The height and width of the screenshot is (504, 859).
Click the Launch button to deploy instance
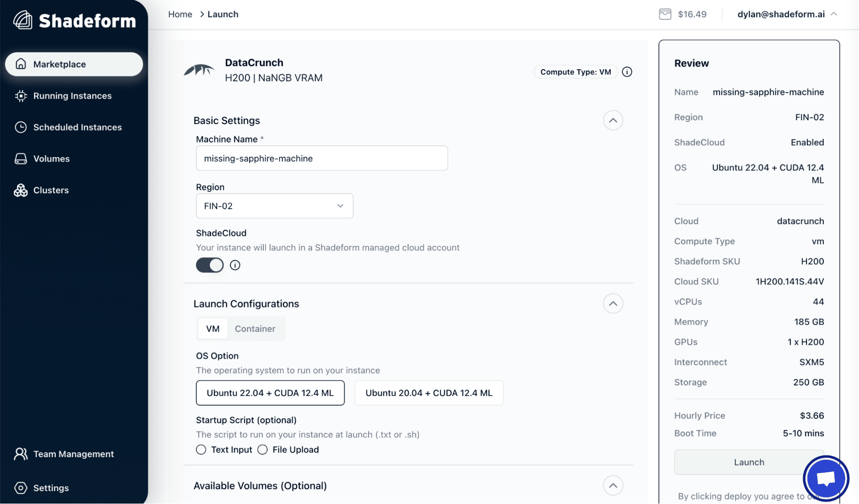point(749,461)
